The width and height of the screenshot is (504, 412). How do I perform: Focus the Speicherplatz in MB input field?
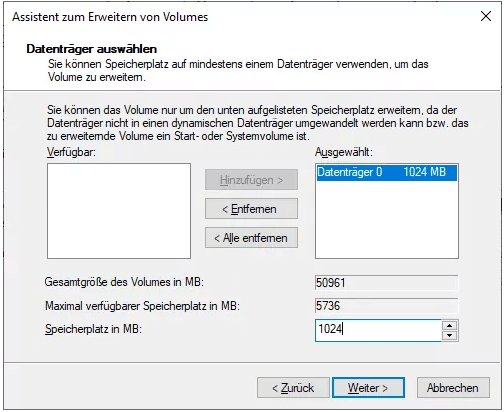click(x=378, y=330)
